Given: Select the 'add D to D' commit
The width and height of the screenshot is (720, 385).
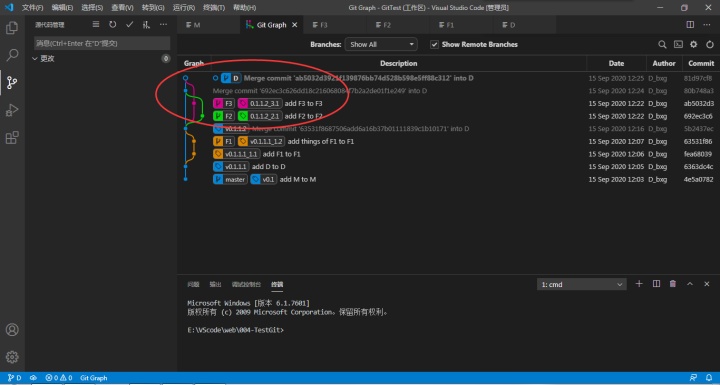Looking at the screenshot, I should pos(448,166).
